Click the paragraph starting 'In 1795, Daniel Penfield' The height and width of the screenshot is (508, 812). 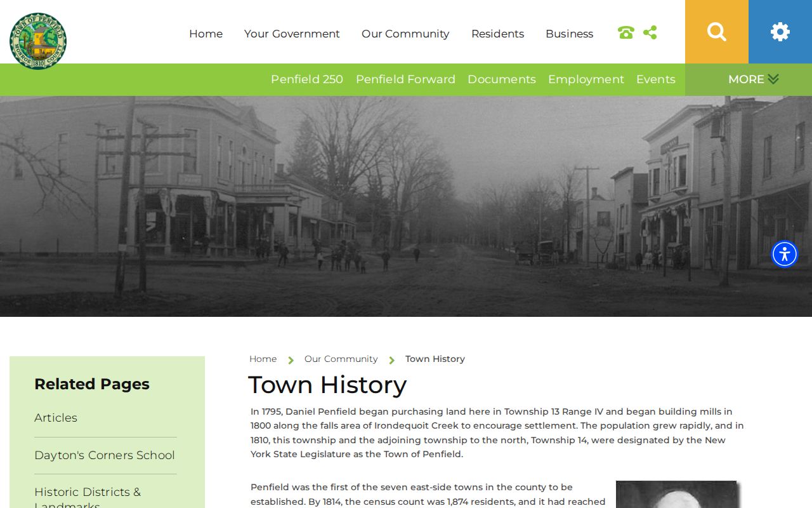click(497, 433)
